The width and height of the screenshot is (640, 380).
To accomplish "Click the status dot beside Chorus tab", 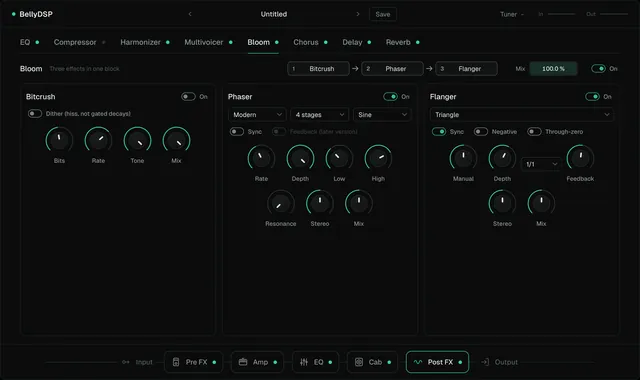I will (326, 42).
